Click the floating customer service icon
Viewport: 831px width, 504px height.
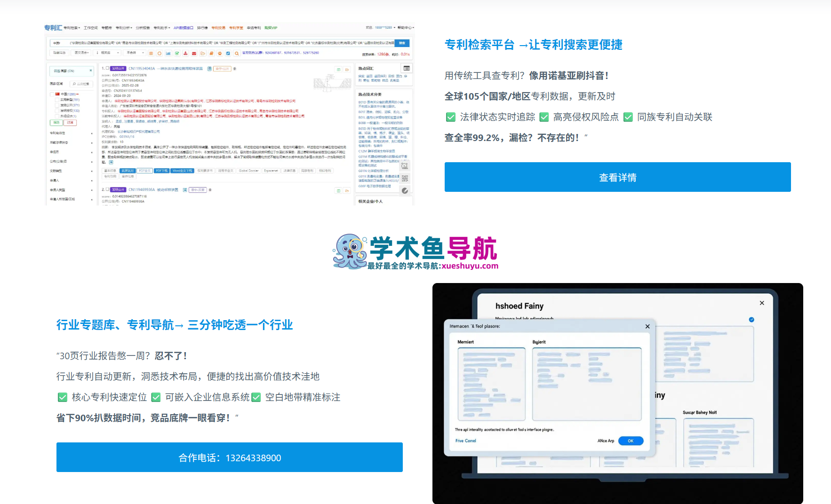(405, 166)
